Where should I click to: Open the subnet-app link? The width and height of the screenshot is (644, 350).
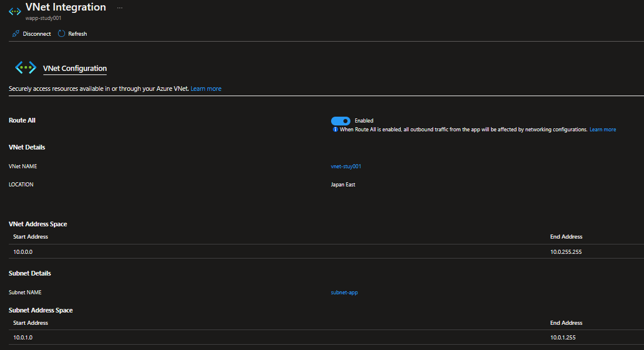[x=344, y=293]
